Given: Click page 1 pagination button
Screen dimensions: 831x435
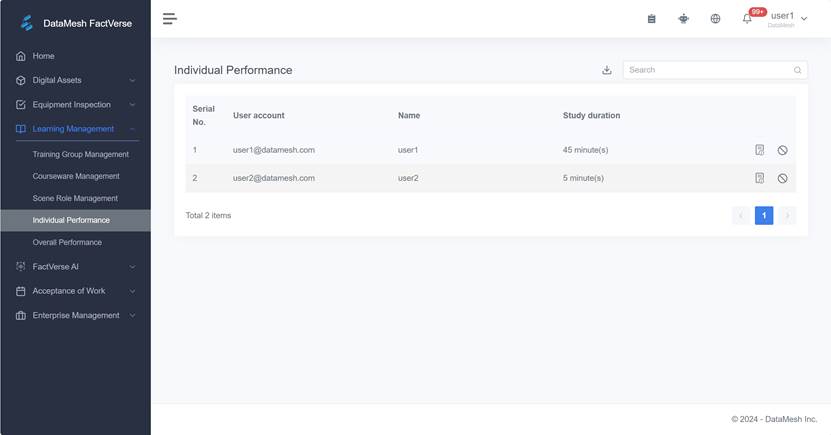Looking at the screenshot, I should (763, 215).
